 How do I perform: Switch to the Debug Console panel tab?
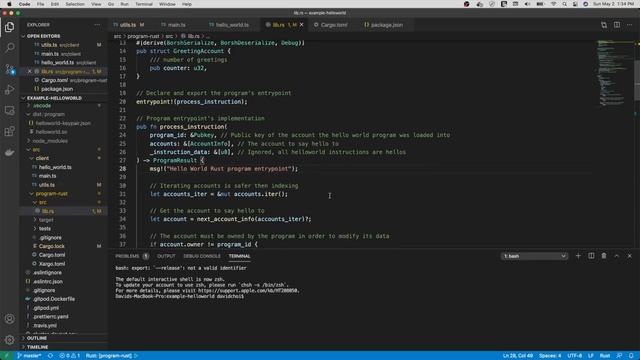click(202, 256)
